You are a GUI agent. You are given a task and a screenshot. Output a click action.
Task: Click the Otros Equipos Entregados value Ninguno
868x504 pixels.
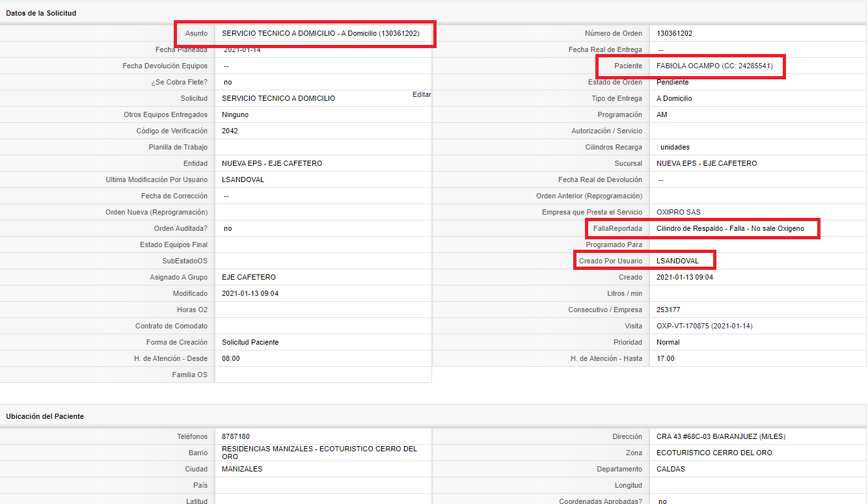pos(235,114)
